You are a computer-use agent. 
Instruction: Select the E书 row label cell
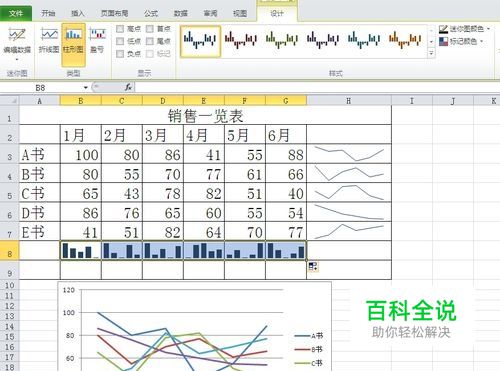(x=40, y=231)
